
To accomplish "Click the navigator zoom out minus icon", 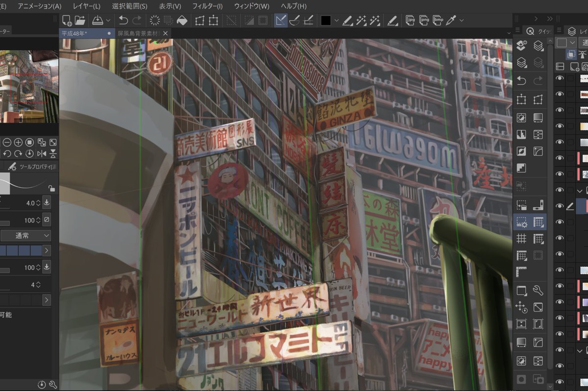I will [7, 143].
